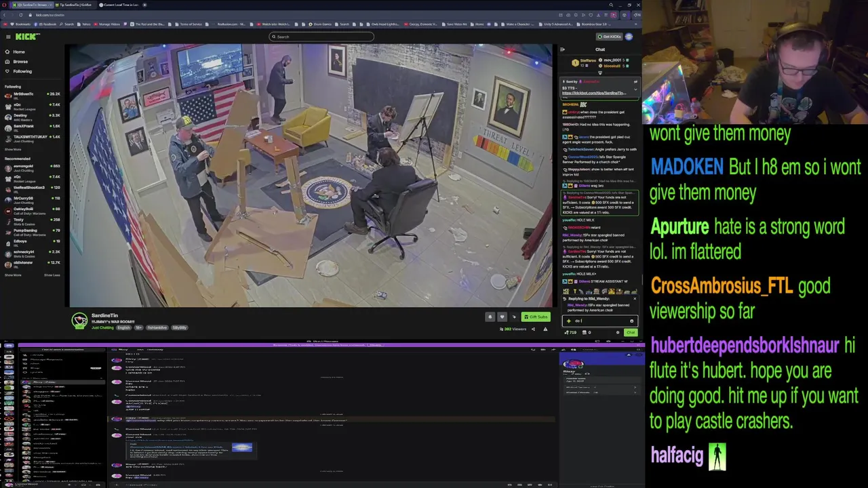Open the kickbot tips link in pinned message
This screenshot has height=488, width=868.
pos(594,93)
